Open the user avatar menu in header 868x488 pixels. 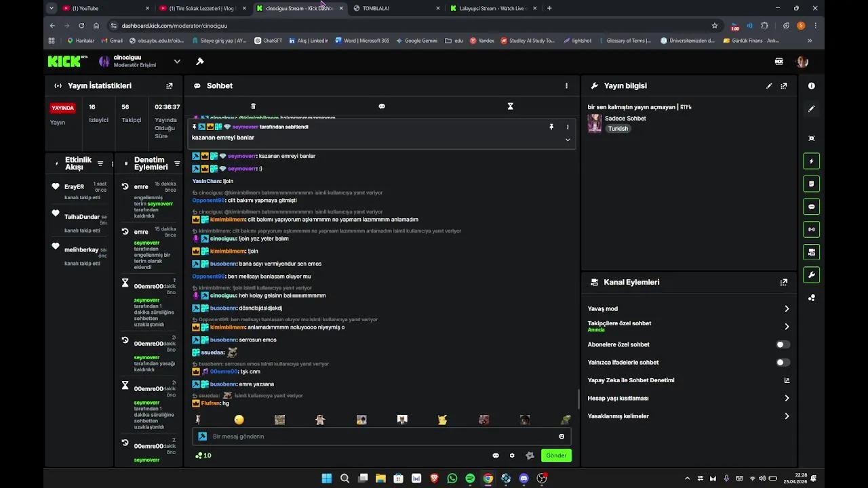(802, 62)
